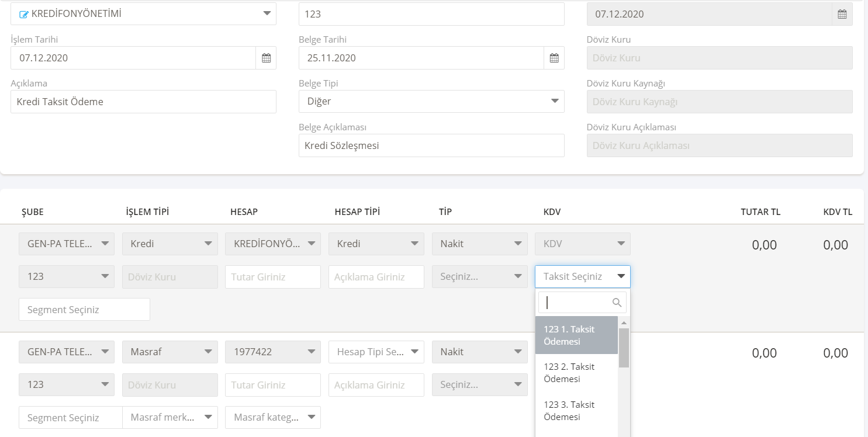Open the İşlem Tarihi calendar picker icon
This screenshot has width=868, height=437.
click(266, 58)
